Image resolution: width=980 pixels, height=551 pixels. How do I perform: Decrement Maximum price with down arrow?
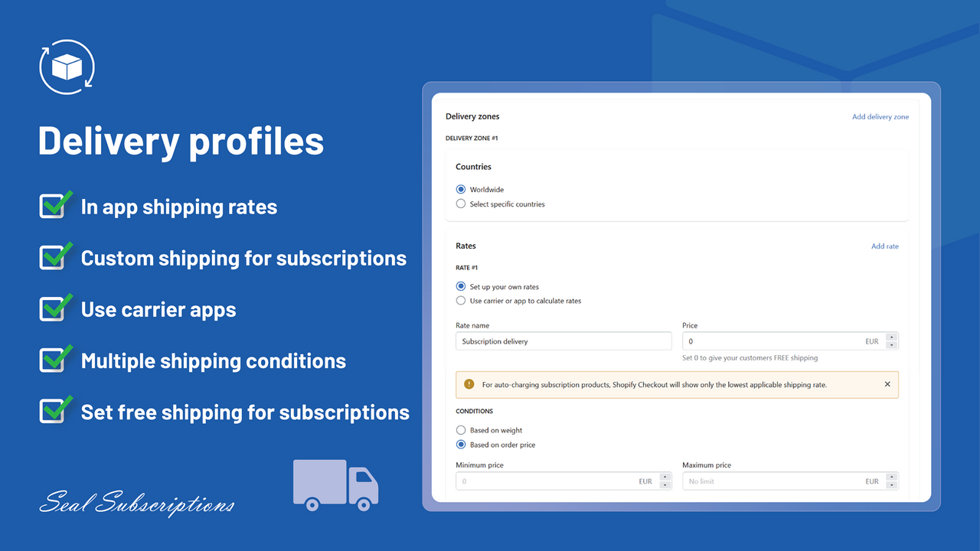(x=891, y=485)
